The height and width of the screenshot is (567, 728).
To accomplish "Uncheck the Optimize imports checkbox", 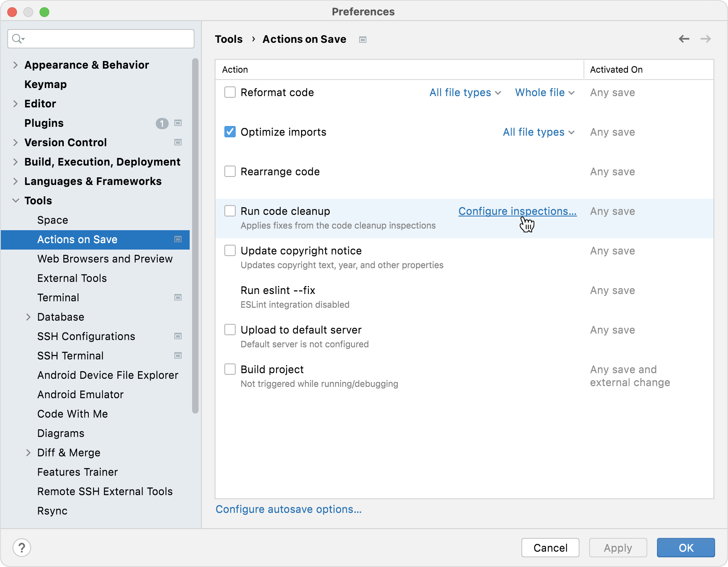I will pos(230,132).
